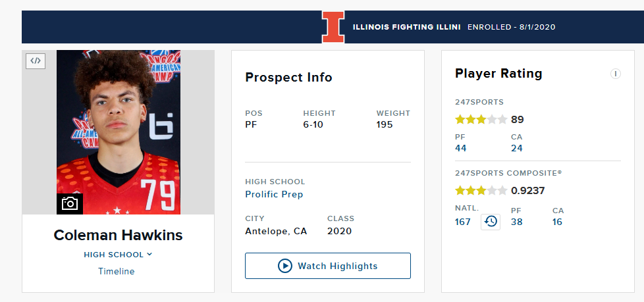The width and height of the screenshot is (644, 302).
Task: Click the Illinois Fighting Illini team name
Action: 406,27
